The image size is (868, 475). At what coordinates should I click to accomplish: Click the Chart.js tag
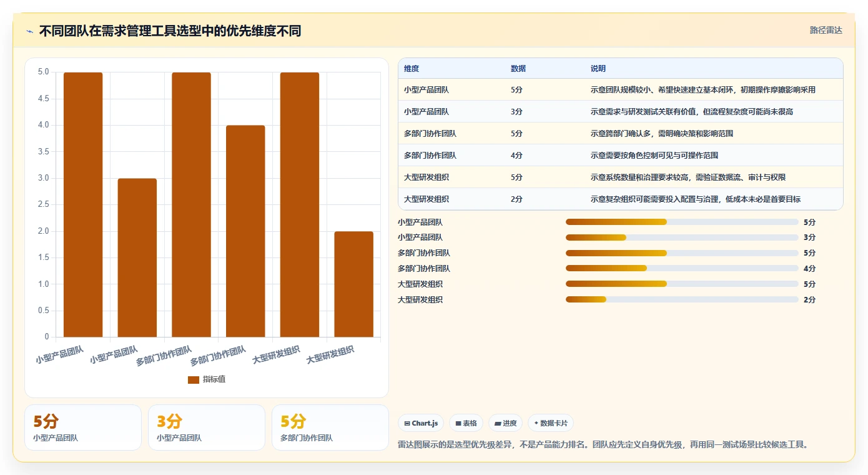tap(421, 423)
